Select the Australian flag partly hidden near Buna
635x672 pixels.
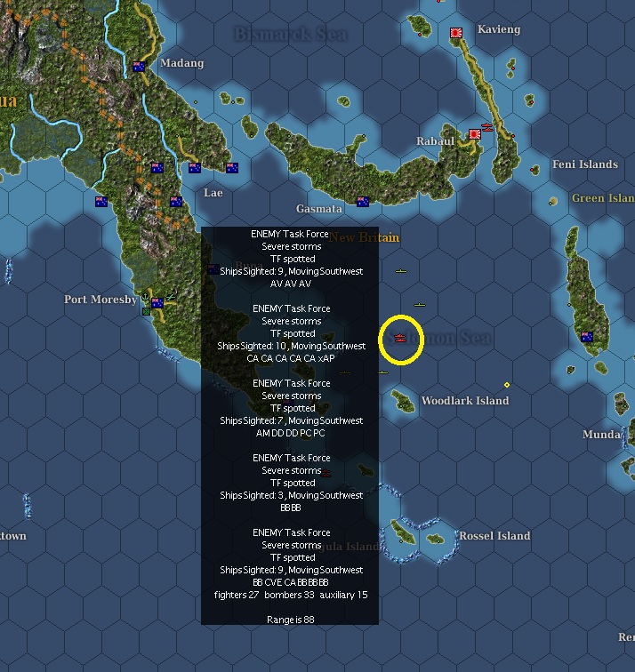pos(213,269)
